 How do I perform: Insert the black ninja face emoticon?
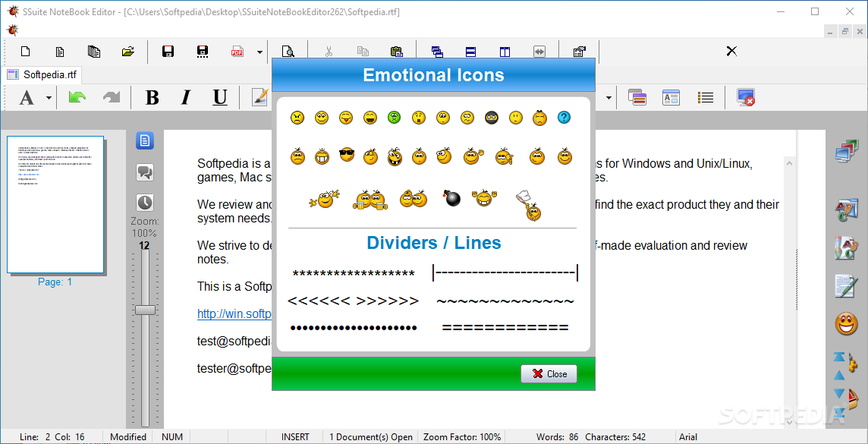click(492, 118)
